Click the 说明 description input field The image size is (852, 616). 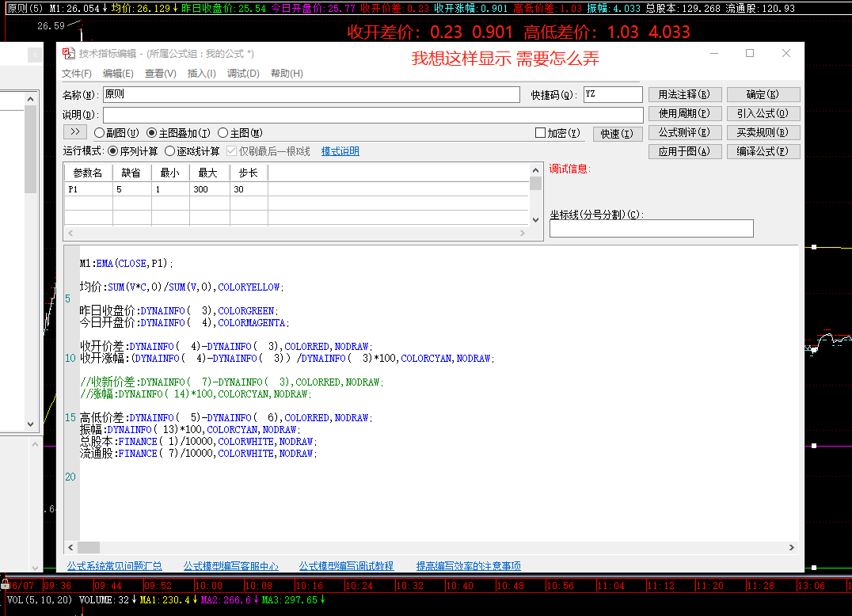click(x=373, y=115)
